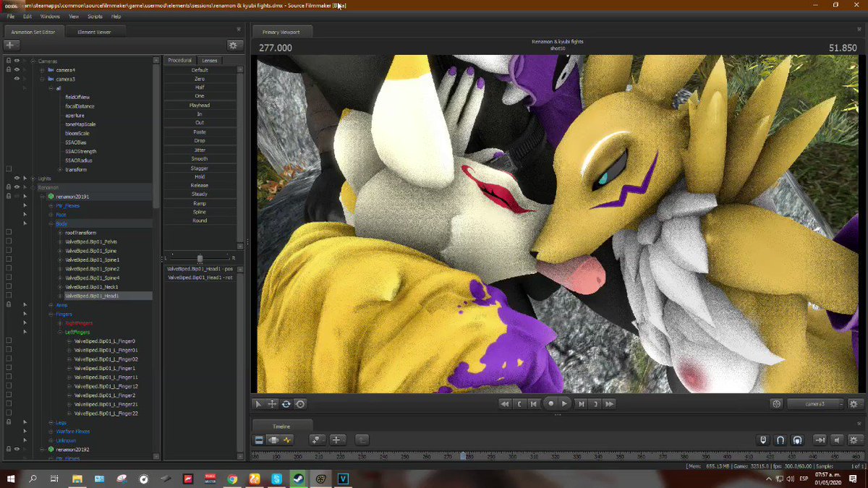Viewport: 868px width, 488px height.
Task: Click the timeline arrow-to-bar button
Action: click(820, 440)
